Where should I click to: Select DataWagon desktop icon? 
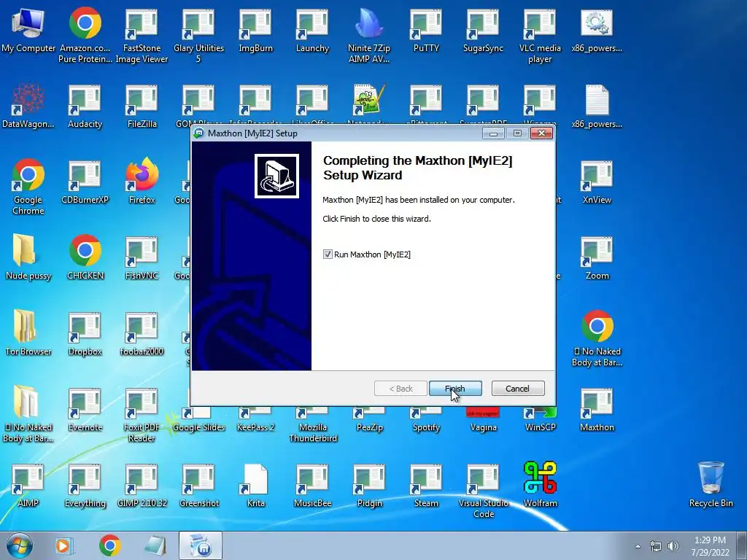28,106
